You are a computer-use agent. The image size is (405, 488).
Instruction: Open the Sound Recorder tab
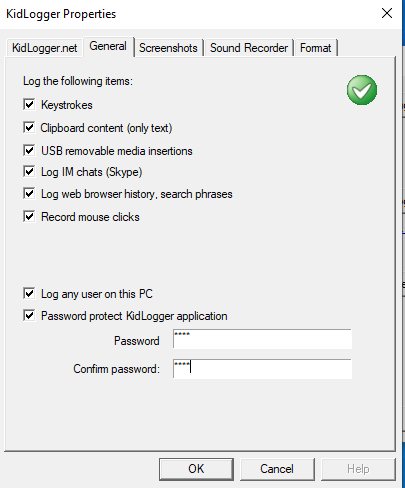(249, 48)
